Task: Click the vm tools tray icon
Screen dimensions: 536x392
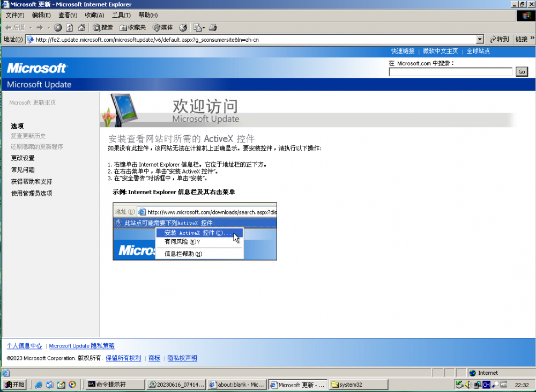Action: coord(503,384)
